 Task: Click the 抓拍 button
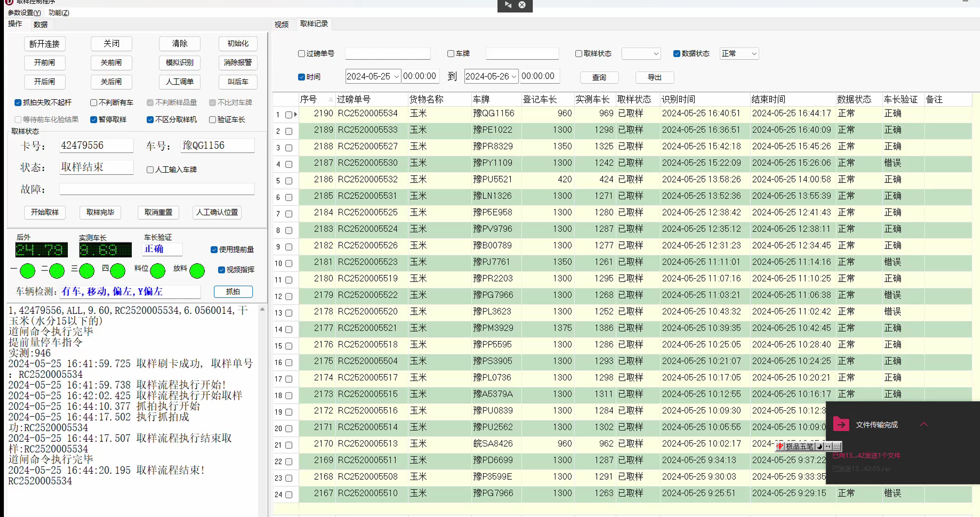click(233, 292)
